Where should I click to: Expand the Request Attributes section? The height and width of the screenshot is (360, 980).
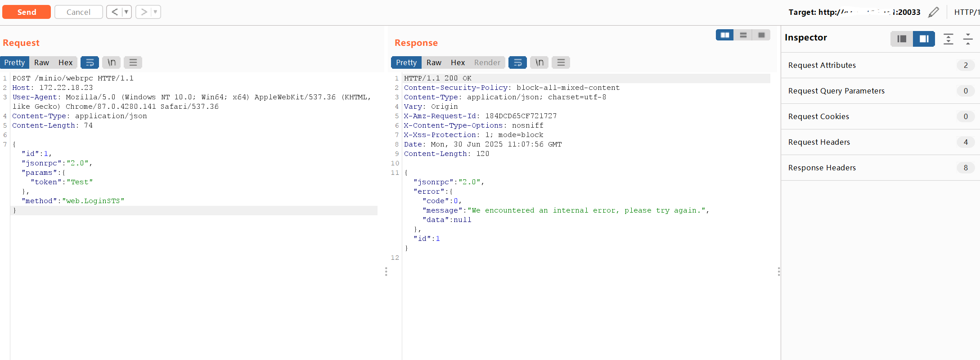click(x=881, y=65)
